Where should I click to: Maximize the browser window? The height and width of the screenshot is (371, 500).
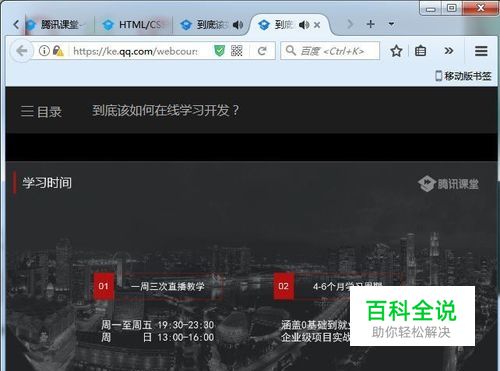click(x=452, y=8)
